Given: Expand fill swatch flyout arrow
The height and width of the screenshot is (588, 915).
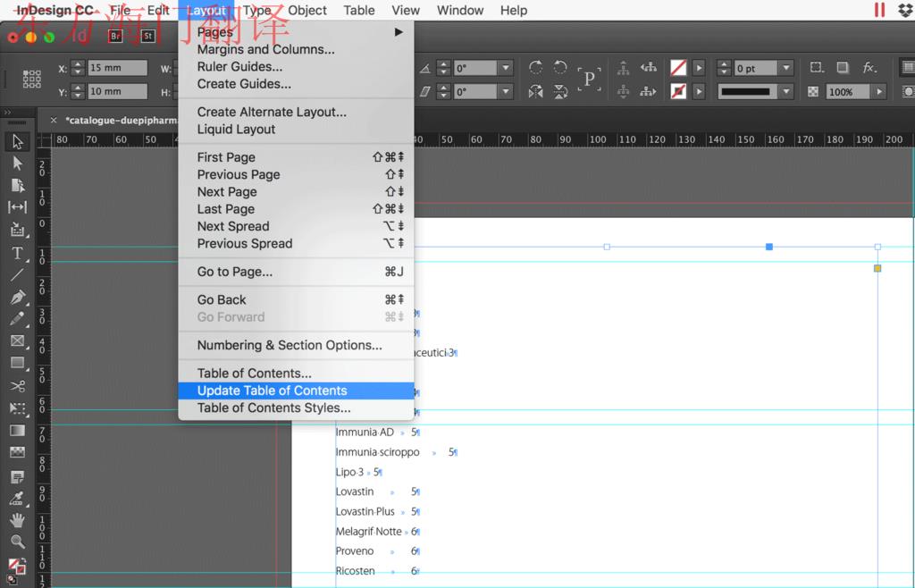Looking at the screenshot, I should (x=699, y=68).
